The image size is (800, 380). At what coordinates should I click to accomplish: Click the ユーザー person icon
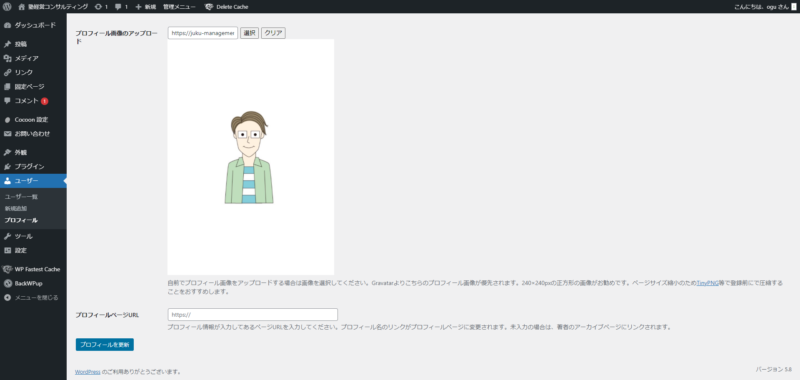(x=7, y=181)
